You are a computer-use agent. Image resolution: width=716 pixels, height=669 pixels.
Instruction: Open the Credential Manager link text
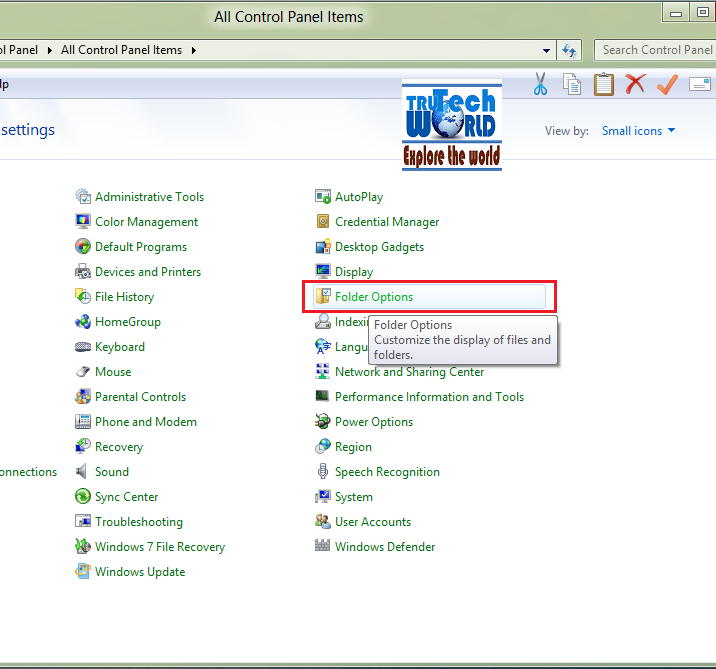click(387, 222)
